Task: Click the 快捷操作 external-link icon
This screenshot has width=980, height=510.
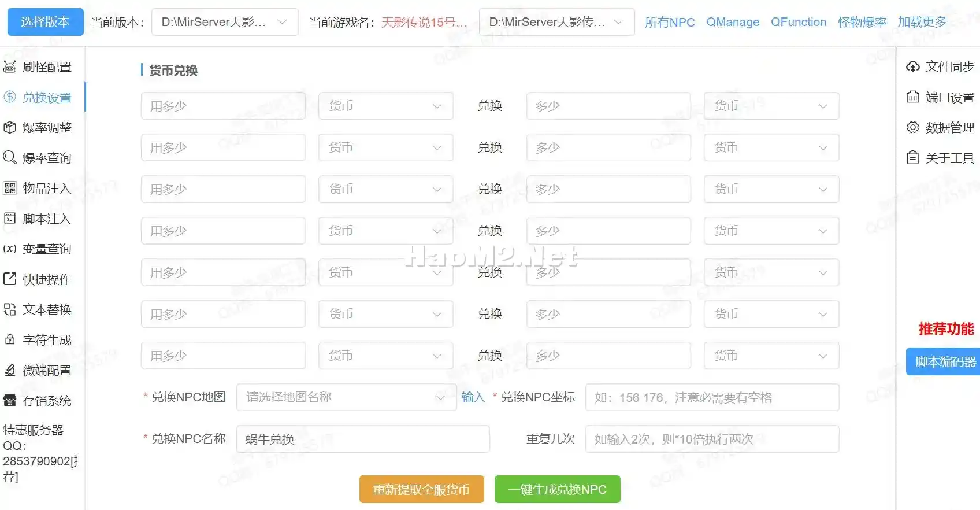Action: tap(10, 279)
